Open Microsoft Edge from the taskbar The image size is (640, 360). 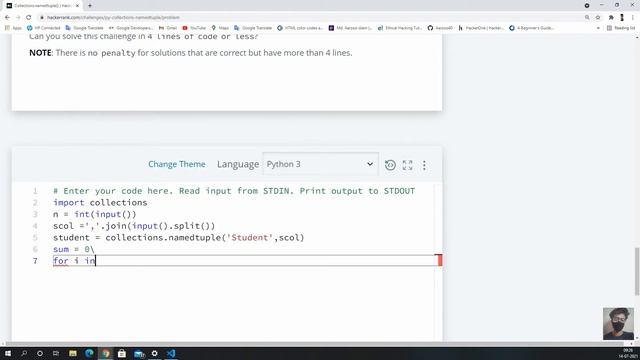(x=89, y=353)
